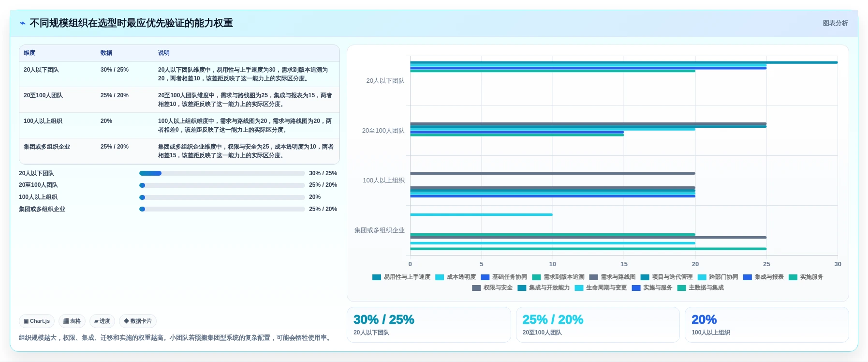Open the 20% data card for 100人以上组织
The height and width of the screenshot is (362, 868).
[x=767, y=325]
